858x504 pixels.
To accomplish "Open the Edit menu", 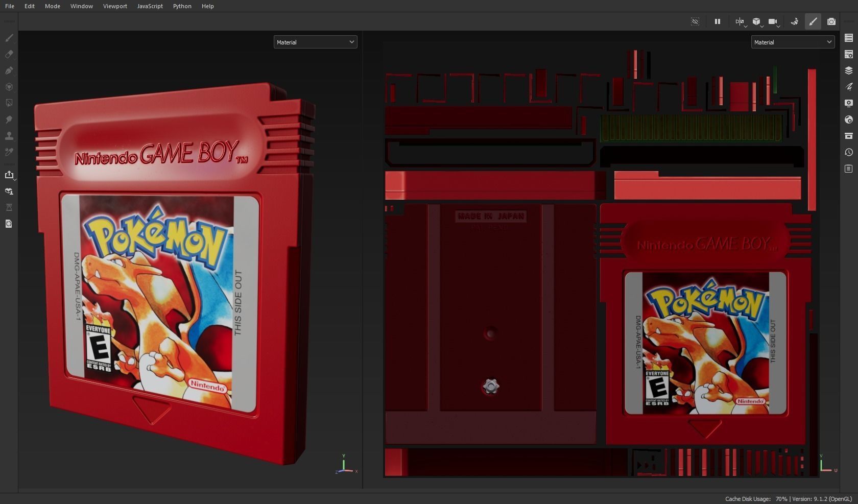I will [30, 6].
